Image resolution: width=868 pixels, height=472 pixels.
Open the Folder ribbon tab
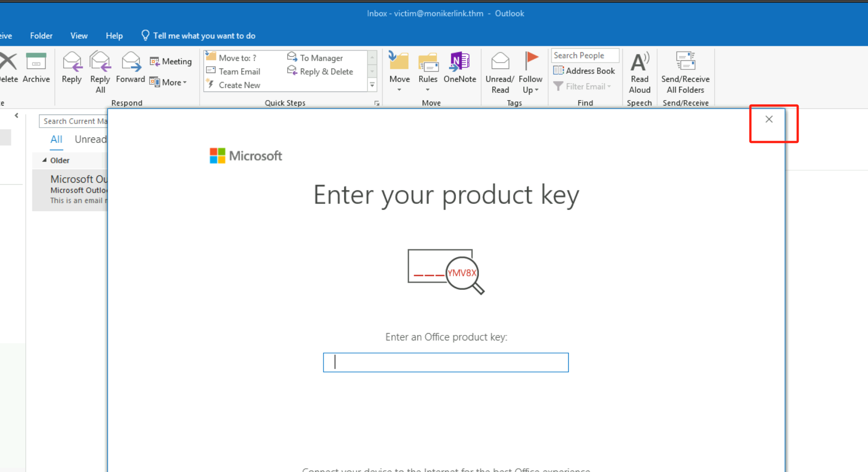(x=41, y=36)
